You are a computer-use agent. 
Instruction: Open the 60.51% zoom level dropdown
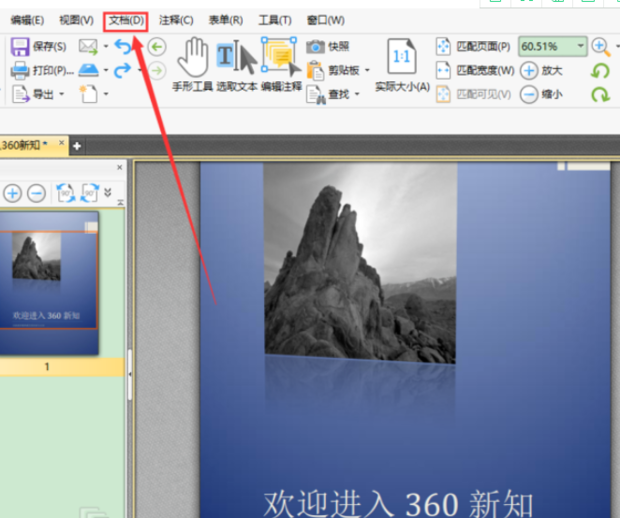tap(580, 46)
